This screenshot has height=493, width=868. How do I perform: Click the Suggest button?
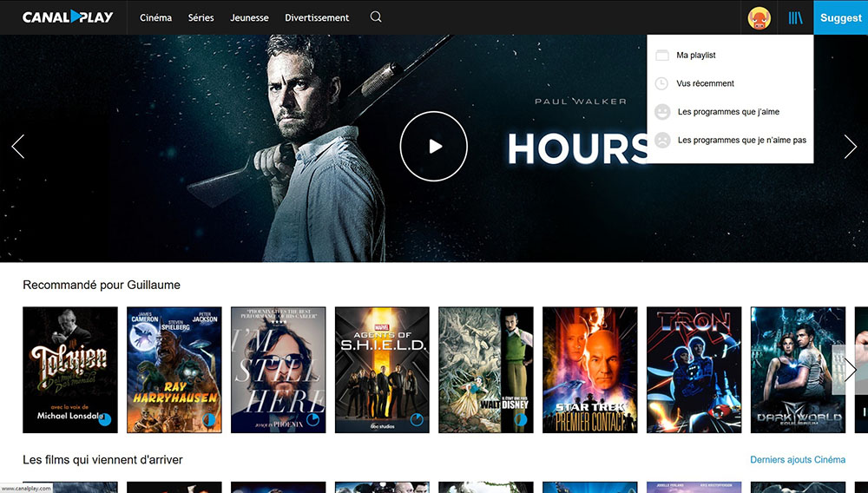point(841,17)
